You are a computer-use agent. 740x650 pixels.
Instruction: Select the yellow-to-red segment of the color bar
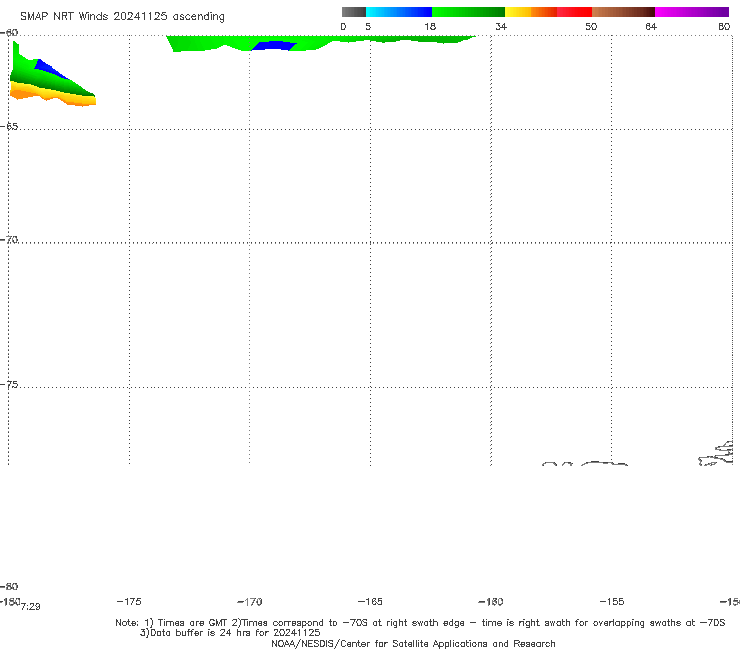pyautogui.click(x=548, y=12)
